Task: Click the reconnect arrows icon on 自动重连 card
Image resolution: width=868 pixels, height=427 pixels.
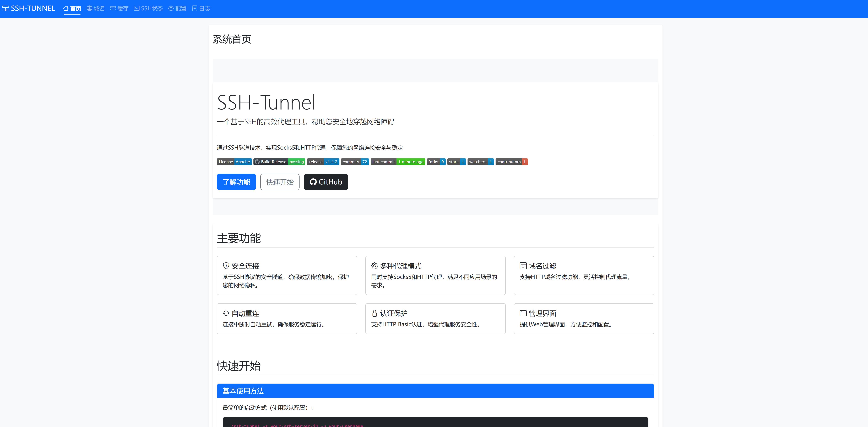Action: tap(226, 313)
